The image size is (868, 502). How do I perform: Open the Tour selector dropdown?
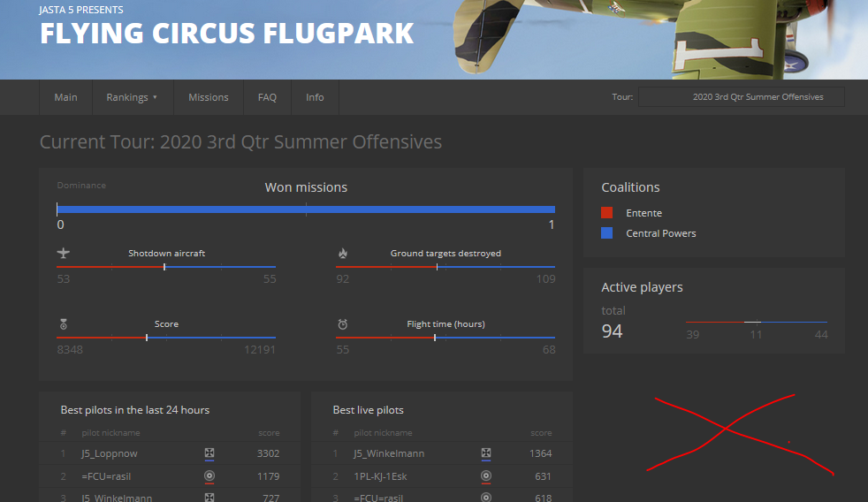[742, 97]
